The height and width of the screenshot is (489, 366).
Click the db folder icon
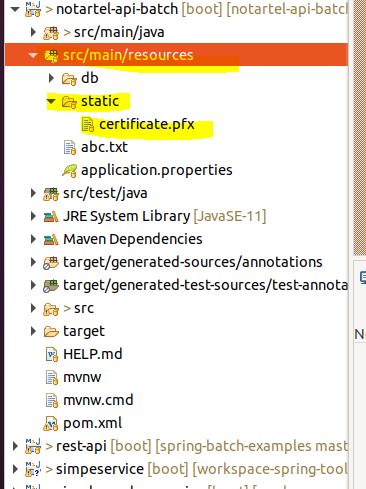[x=69, y=79]
